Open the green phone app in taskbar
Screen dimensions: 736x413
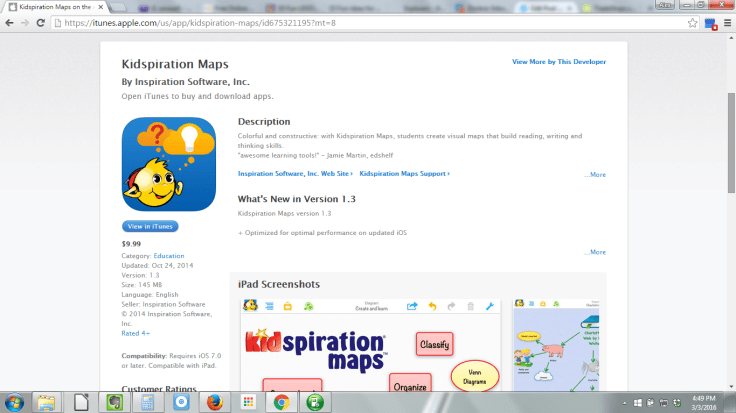tap(315, 403)
